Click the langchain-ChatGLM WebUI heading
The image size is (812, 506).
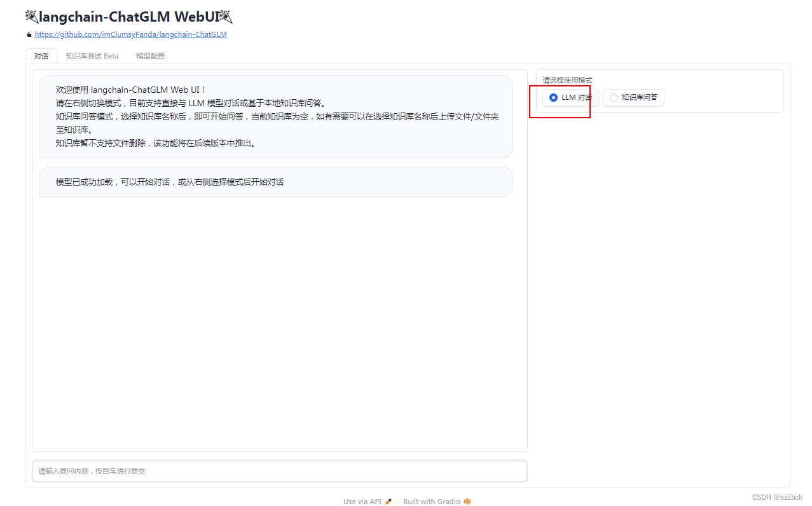click(129, 17)
